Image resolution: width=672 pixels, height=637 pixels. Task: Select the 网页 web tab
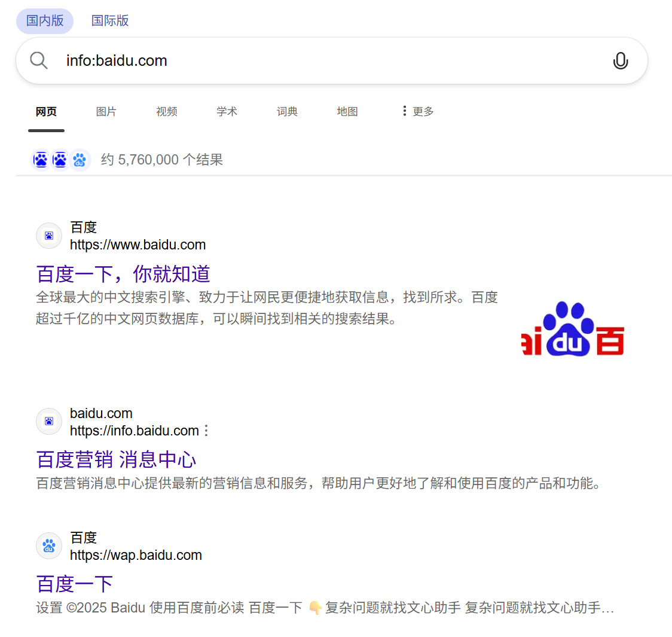tap(46, 112)
